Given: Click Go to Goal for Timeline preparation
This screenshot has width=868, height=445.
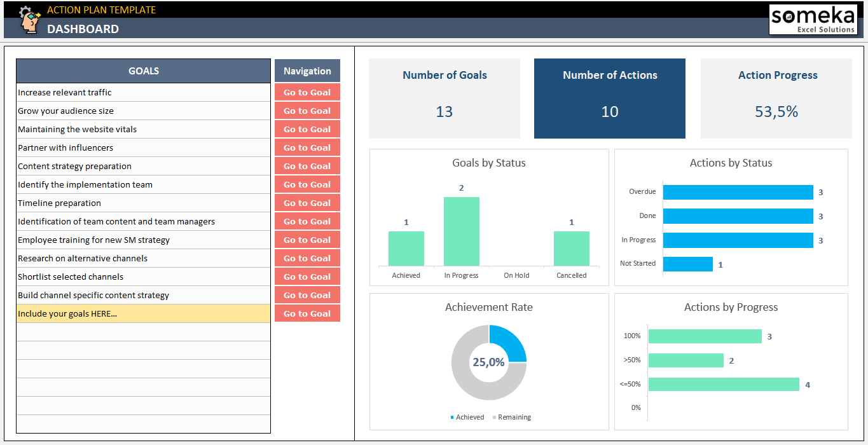Looking at the screenshot, I should point(307,203).
